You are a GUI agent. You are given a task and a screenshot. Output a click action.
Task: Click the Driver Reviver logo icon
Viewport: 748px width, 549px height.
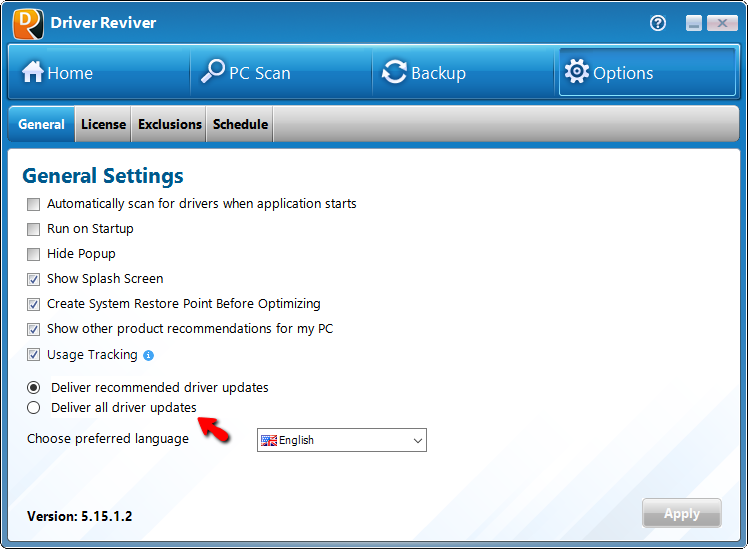(x=28, y=24)
